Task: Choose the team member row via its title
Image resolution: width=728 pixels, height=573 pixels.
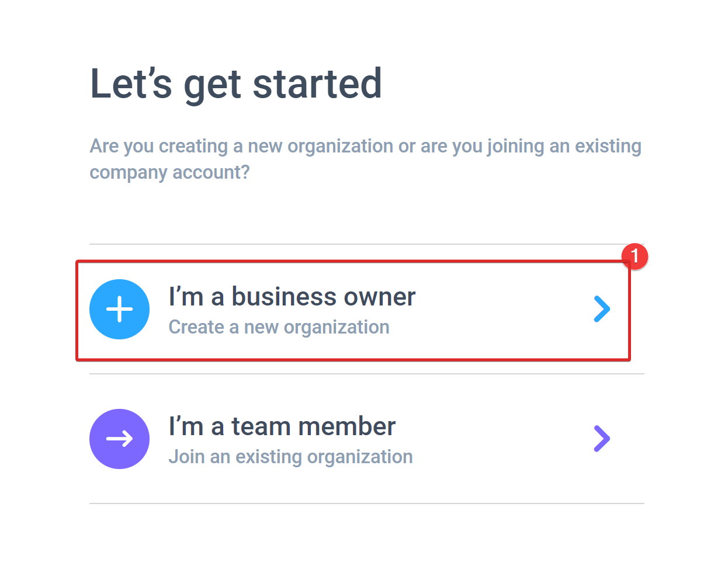Action: pos(282,426)
